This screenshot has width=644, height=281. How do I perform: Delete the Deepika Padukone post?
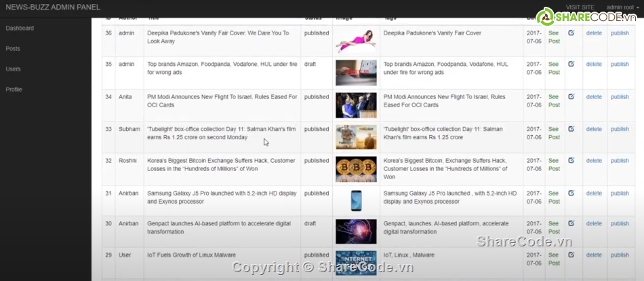tap(594, 33)
